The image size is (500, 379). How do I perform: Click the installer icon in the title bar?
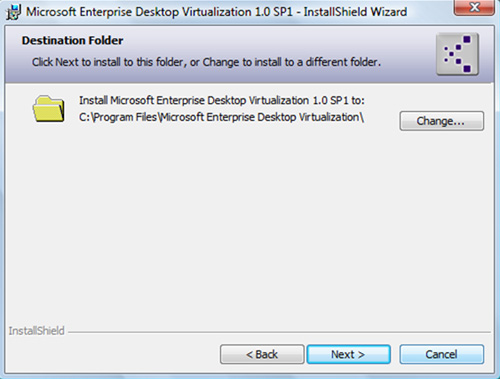pos(14,12)
